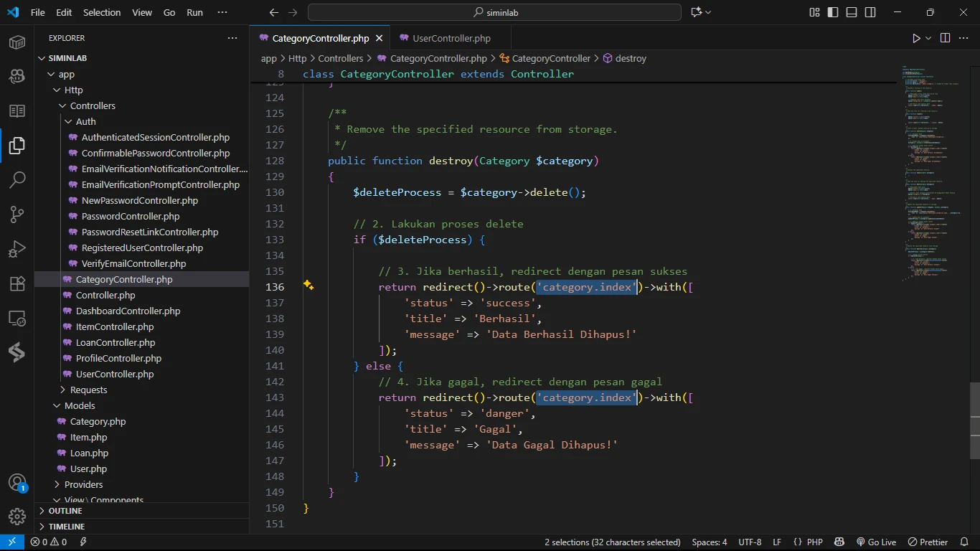This screenshot has width=980, height=551.
Task: Open the Selection menu
Action: 102,12
